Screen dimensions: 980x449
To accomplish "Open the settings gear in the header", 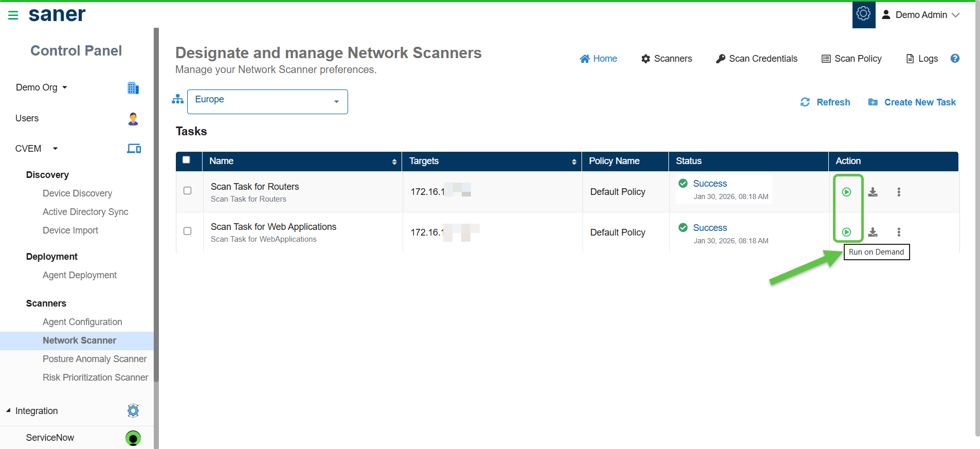I will click(x=864, y=14).
